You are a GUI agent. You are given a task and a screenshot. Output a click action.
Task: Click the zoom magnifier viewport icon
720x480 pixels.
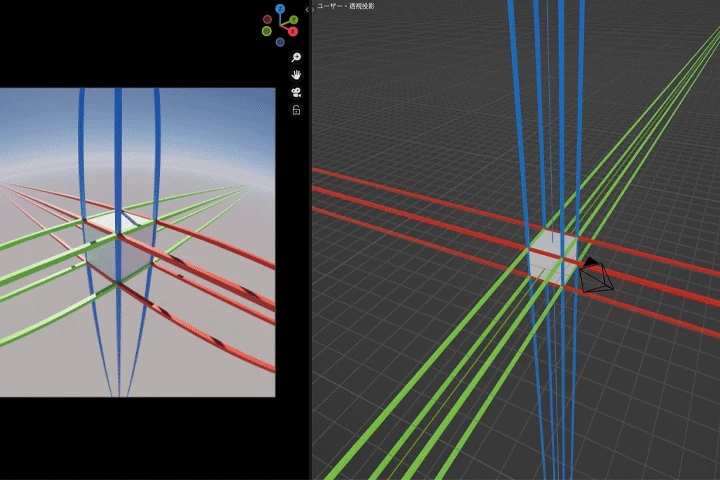pyautogui.click(x=296, y=57)
